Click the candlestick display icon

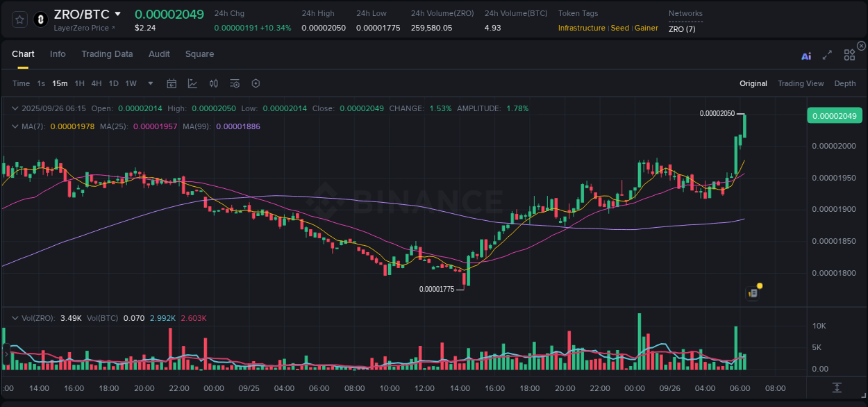[x=213, y=83]
